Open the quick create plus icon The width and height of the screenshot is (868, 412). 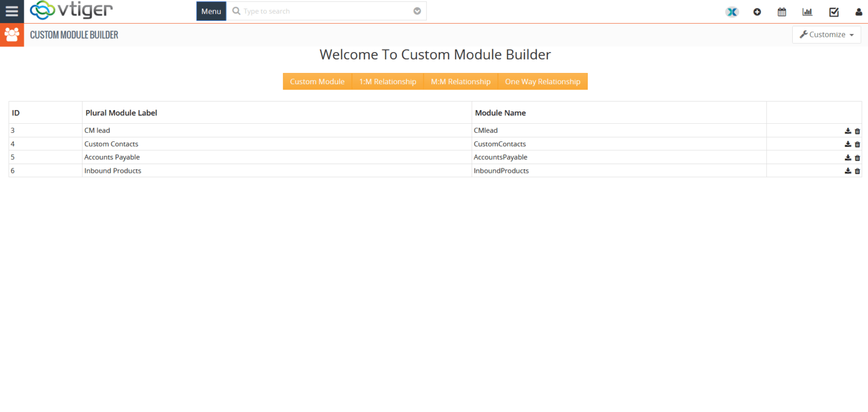757,11
